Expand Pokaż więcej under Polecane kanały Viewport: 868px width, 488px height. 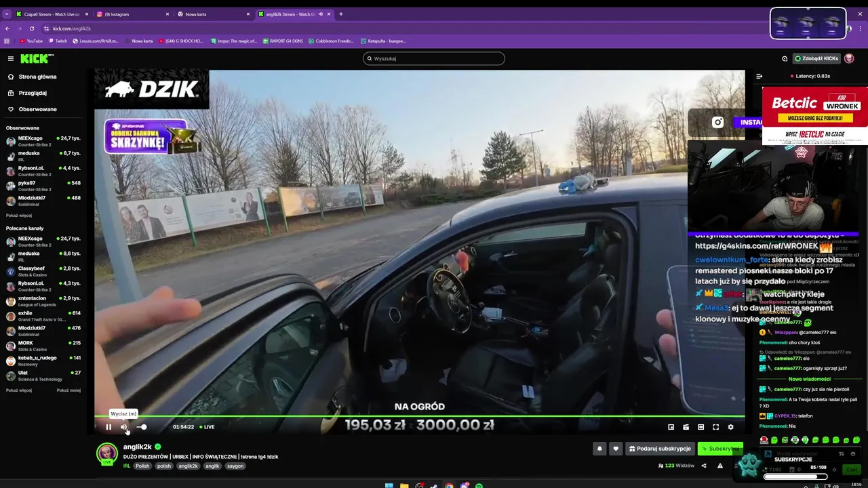(19, 390)
